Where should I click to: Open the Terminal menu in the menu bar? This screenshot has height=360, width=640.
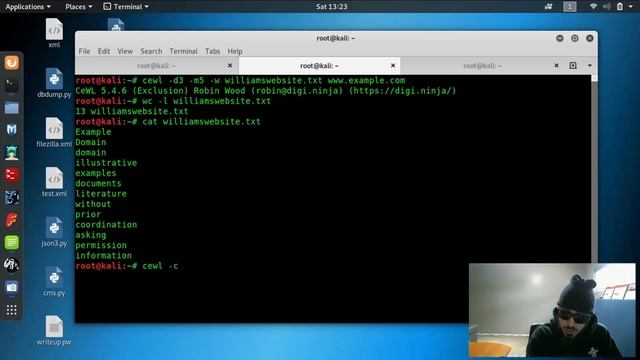point(183,51)
